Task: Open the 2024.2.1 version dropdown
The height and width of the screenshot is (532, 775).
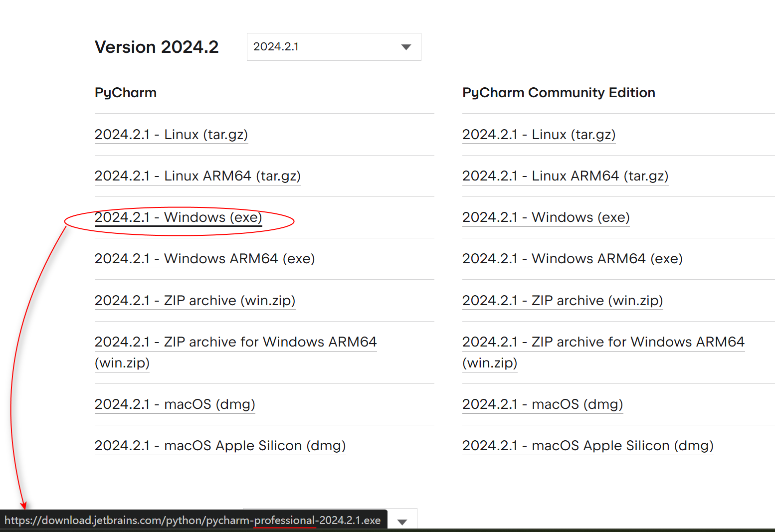Action: (x=334, y=47)
